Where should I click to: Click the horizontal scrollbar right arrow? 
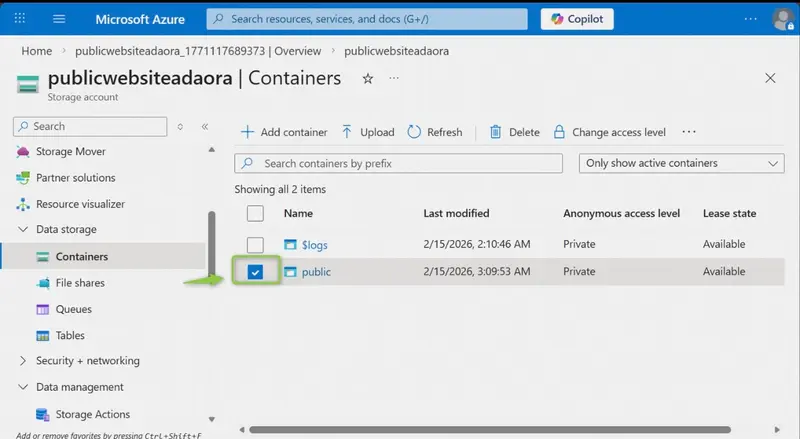pos(777,430)
